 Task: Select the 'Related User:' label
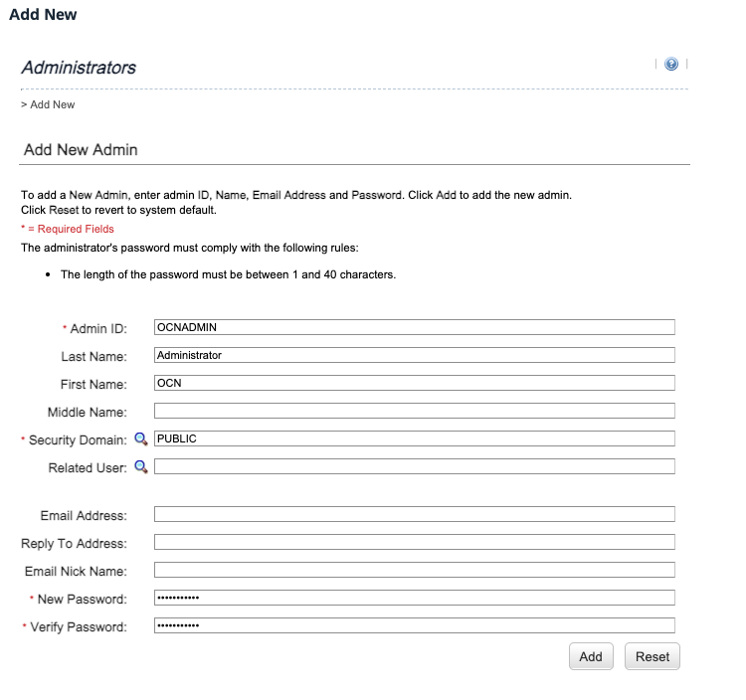point(88,468)
